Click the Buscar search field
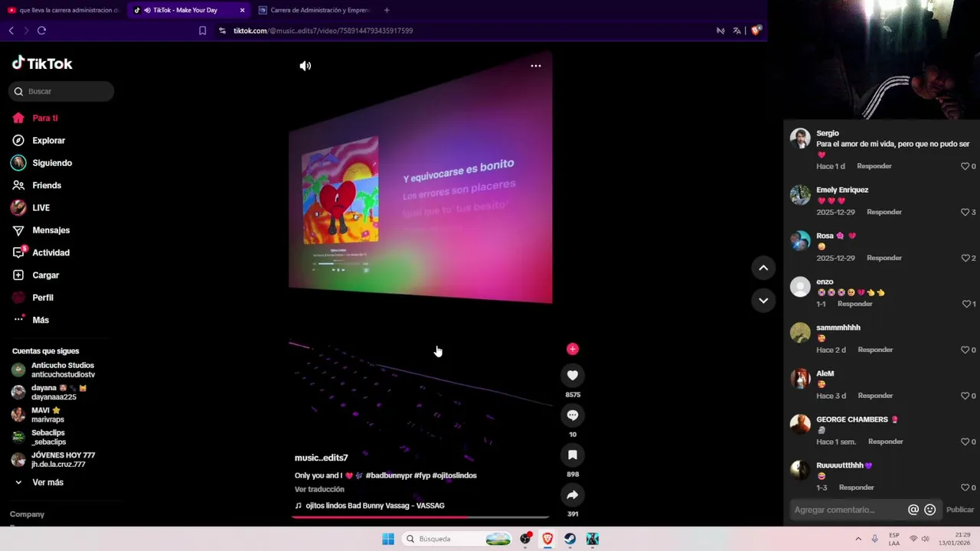Viewport: 980px width, 551px height. tap(61, 91)
